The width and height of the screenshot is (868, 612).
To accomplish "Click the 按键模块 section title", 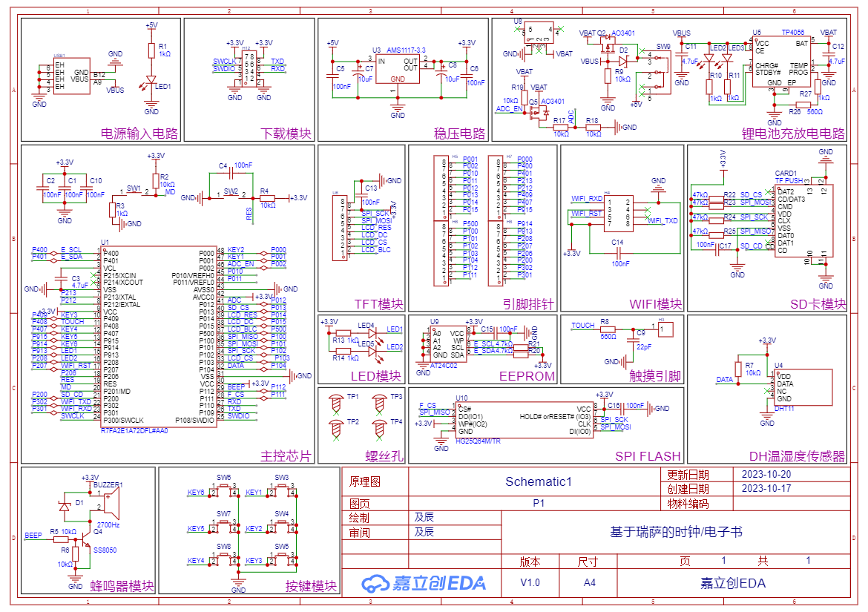I will click(311, 586).
